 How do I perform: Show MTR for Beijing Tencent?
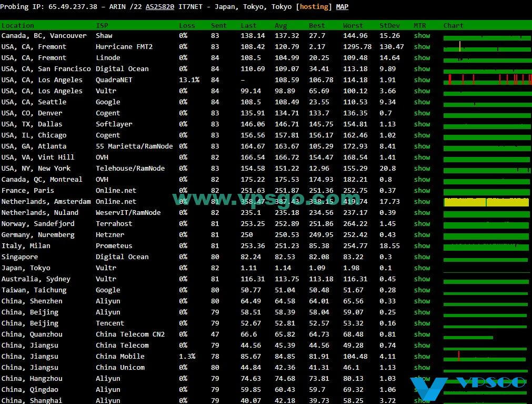422,323
